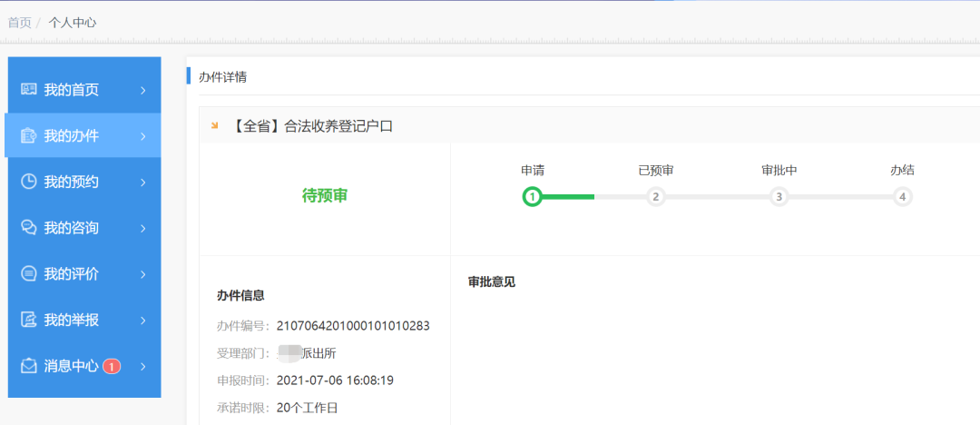
Task: Click the 我的举报 report icon
Action: (29, 320)
